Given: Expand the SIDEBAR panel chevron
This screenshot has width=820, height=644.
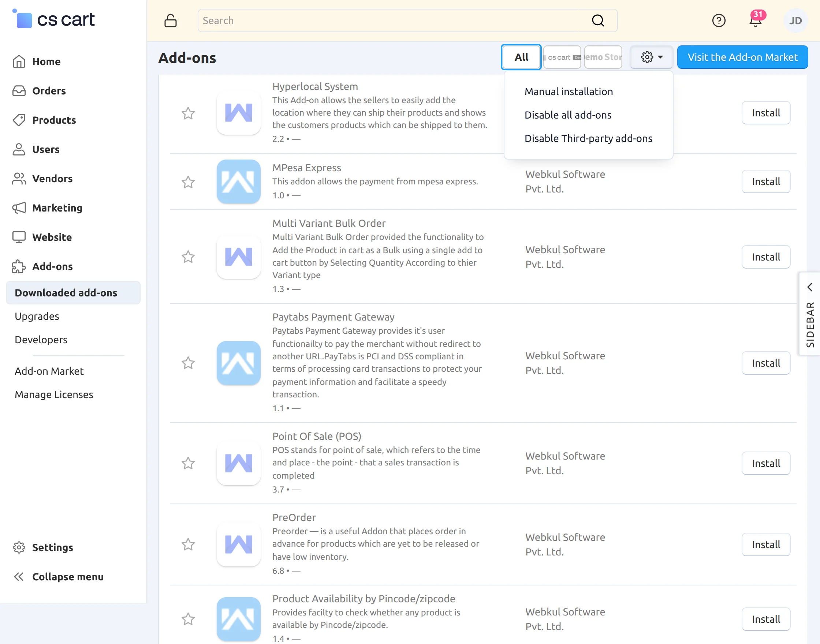Looking at the screenshot, I should pos(809,287).
